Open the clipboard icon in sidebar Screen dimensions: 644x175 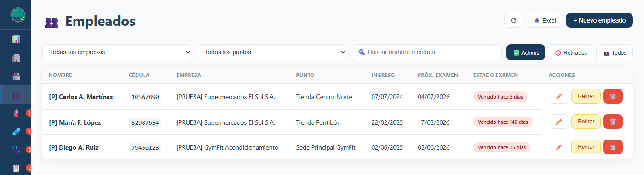(16, 169)
